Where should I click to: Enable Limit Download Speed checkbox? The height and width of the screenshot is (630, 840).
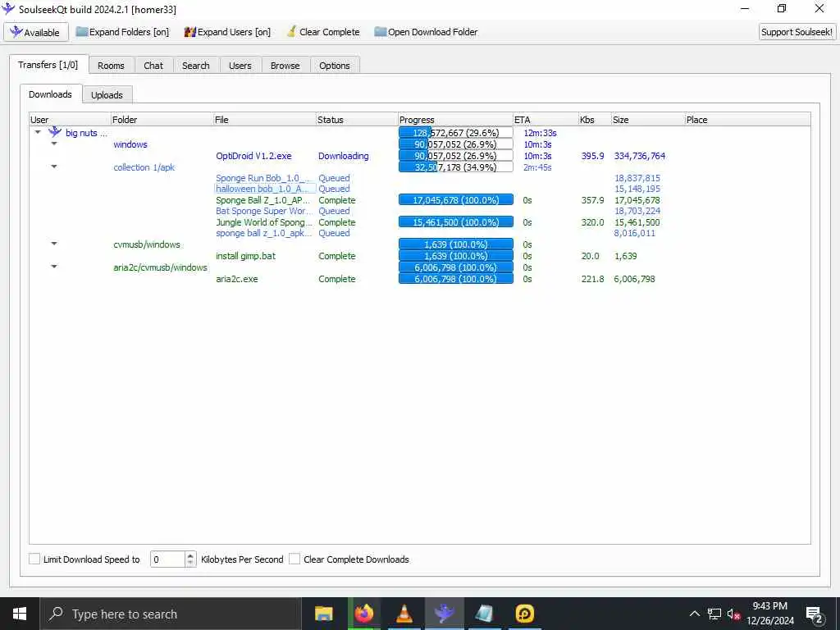click(x=34, y=559)
